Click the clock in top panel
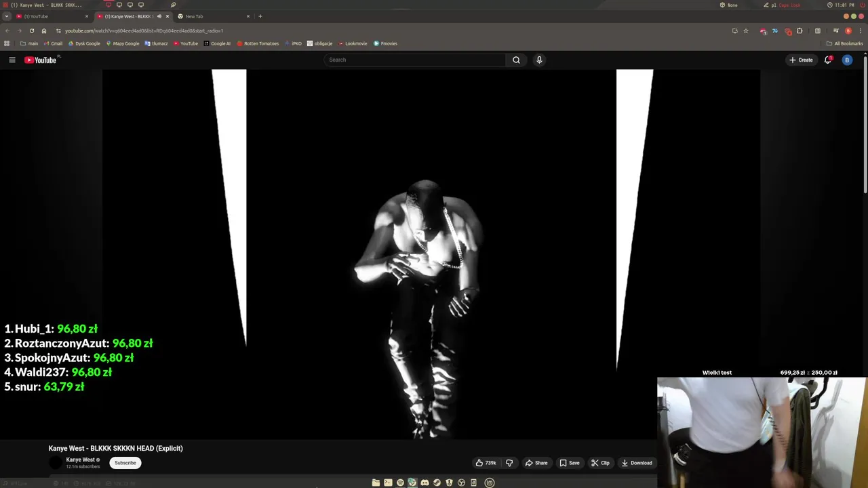The height and width of the screenshot is (488, 868). [x=841, y=5]
